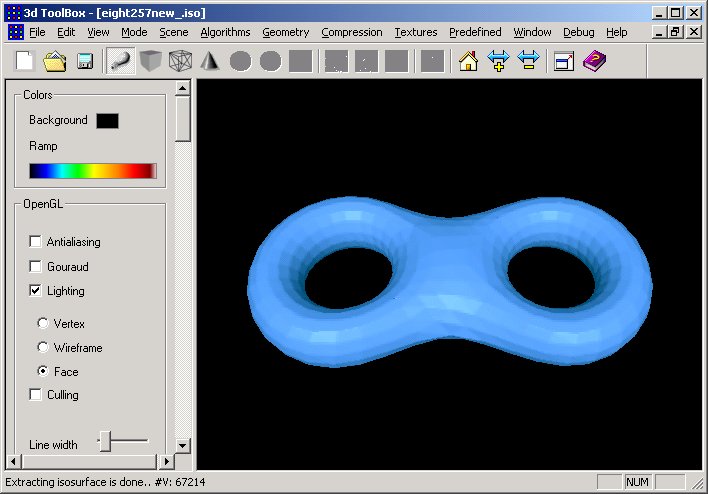Click the side panel scroll down arrow
Image resolution: width=708 pixels, height=494 pixels.
182,446
